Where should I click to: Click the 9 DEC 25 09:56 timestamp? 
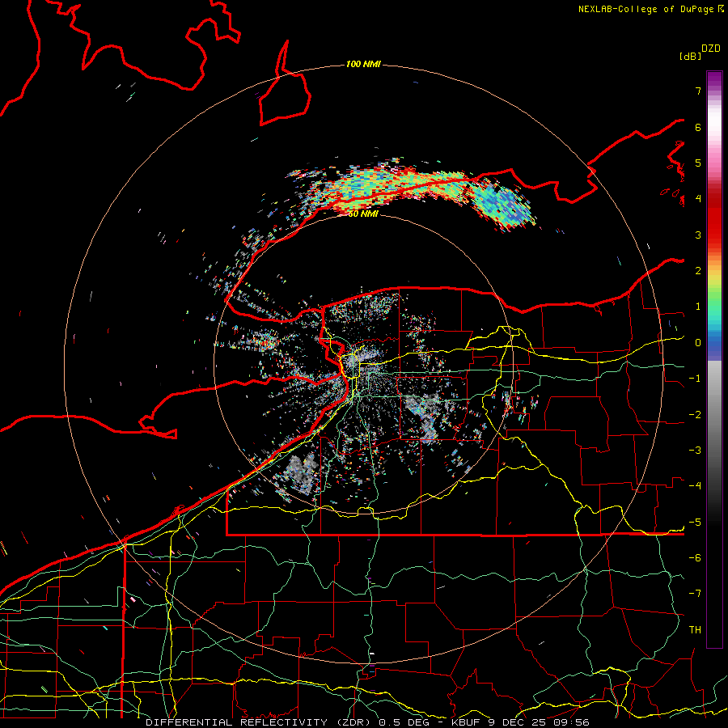(539, 722)
